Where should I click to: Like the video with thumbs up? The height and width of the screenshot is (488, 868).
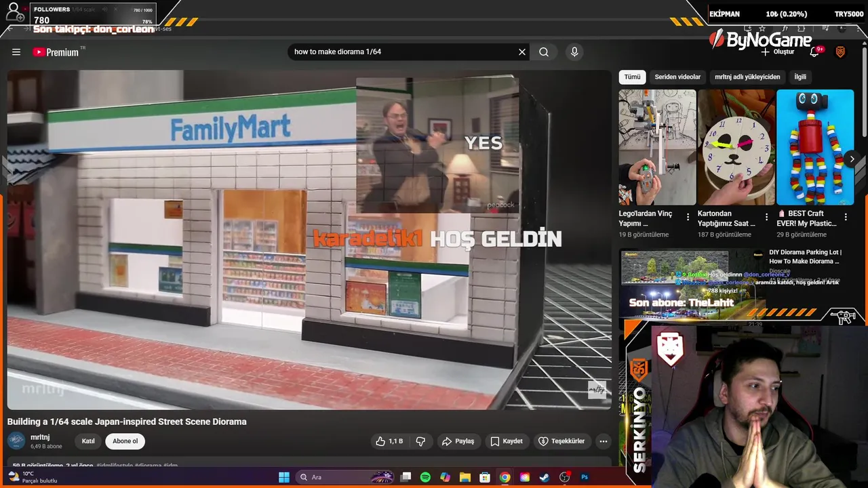(x=389, y=441)
